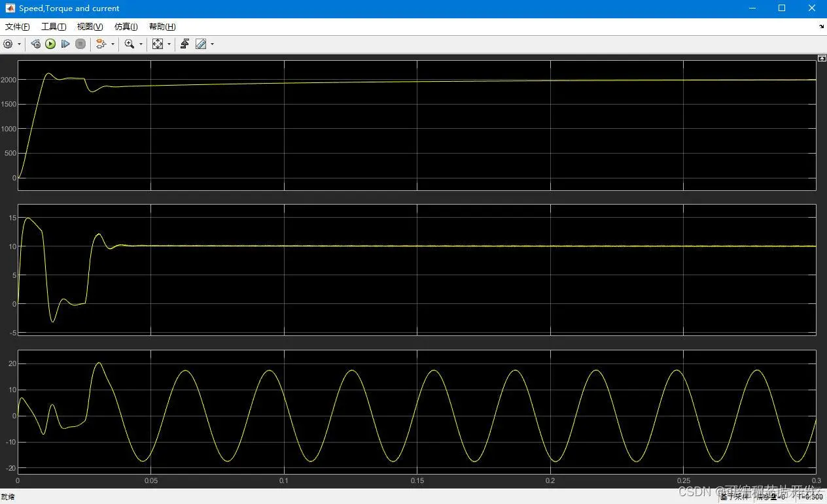This screenshot has height=504, width=827.
Task: Click the Highlight Simulink block icon
Action: [x=35, y=44]
